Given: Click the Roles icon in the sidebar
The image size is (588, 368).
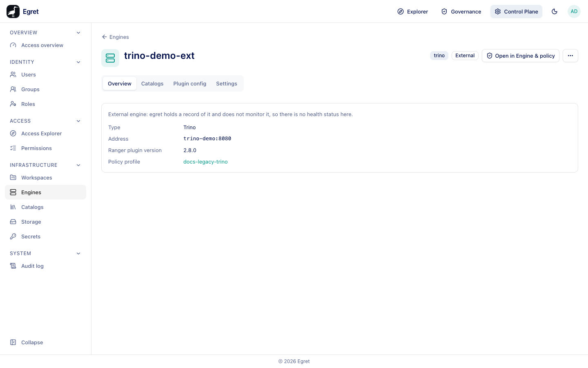Looking at the screenshot, I should 13,104.
